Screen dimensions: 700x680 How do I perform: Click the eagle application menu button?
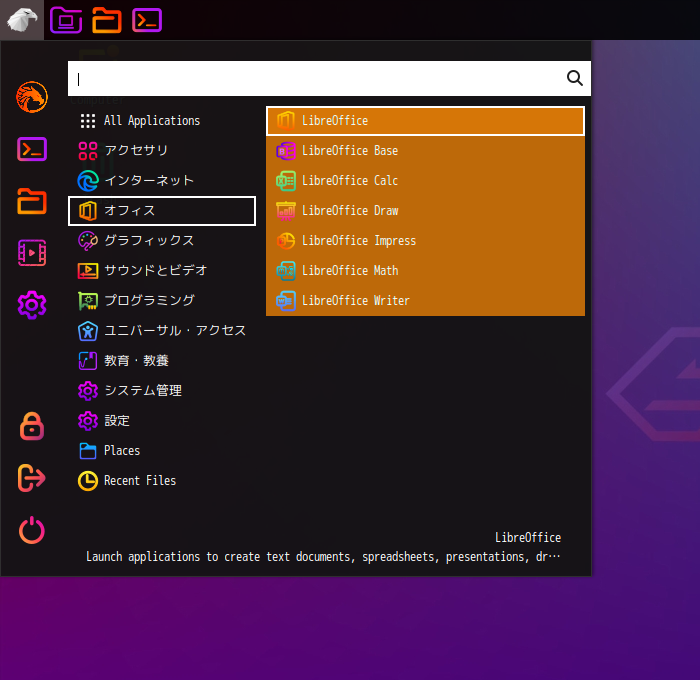click(22, 20)
